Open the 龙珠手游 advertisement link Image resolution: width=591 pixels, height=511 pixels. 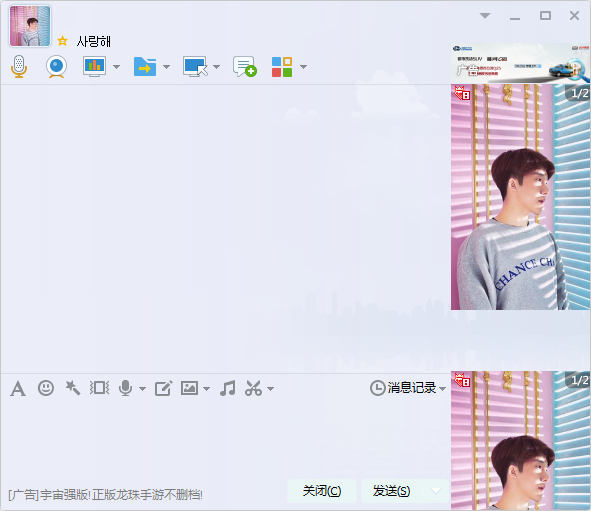(x=105, y=495)
